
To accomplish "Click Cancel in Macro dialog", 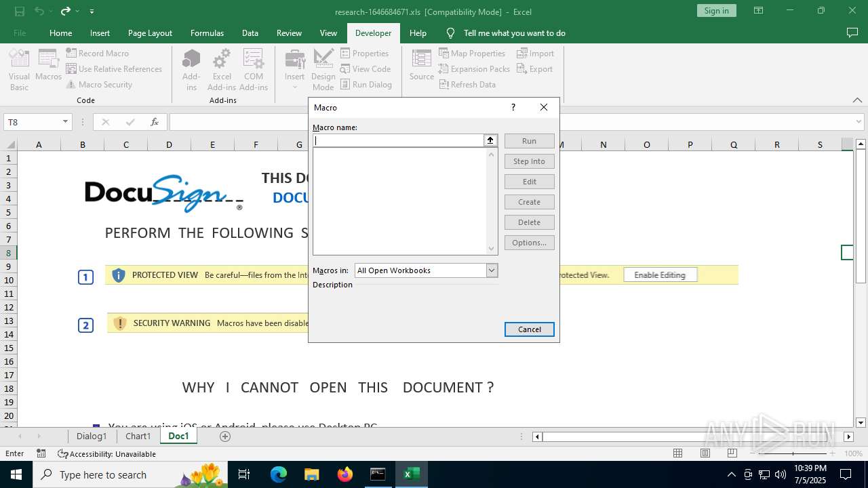I will coord(529,329).
